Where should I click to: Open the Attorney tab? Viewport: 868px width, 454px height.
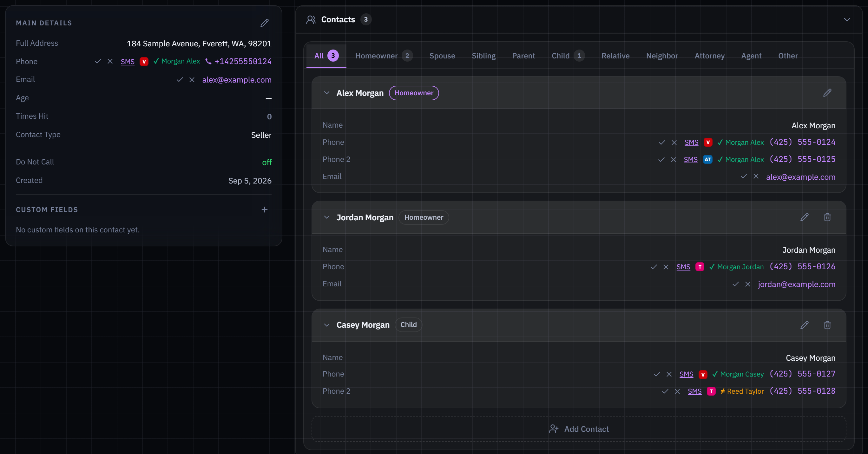pyautogui.click(x=709, y=56)
